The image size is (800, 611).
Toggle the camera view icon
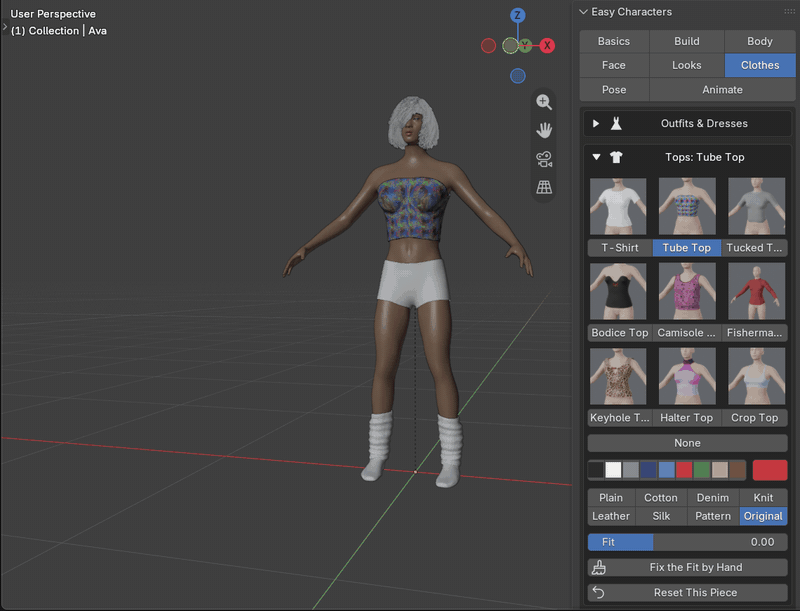(x=544, y=159)
